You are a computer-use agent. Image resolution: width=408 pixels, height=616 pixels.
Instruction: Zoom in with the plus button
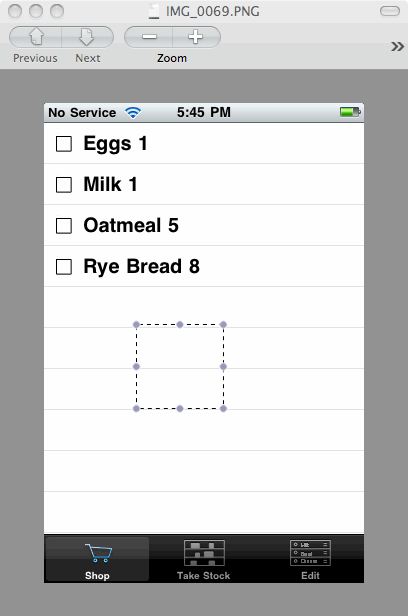[x=196, y=37]
